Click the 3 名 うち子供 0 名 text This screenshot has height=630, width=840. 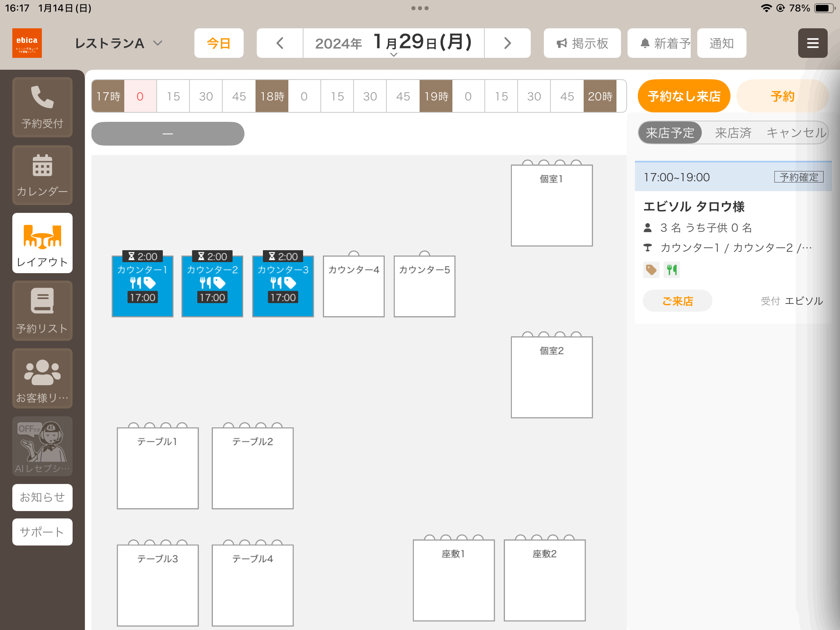coord(706,228)
